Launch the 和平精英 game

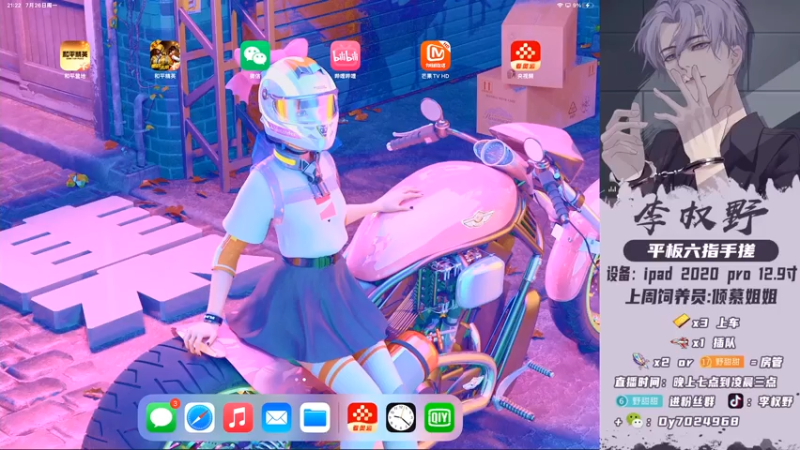point(165,56)
